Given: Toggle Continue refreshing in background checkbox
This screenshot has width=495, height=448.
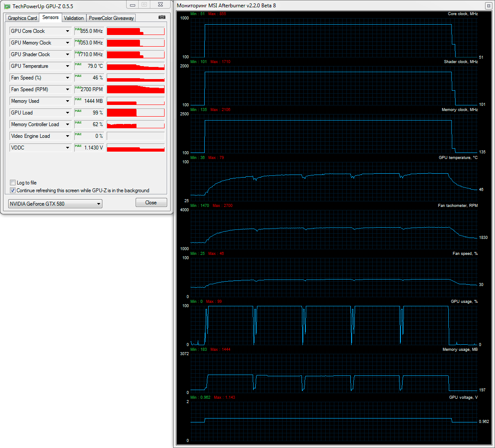Looking at the screenshot, I should 13,191.
